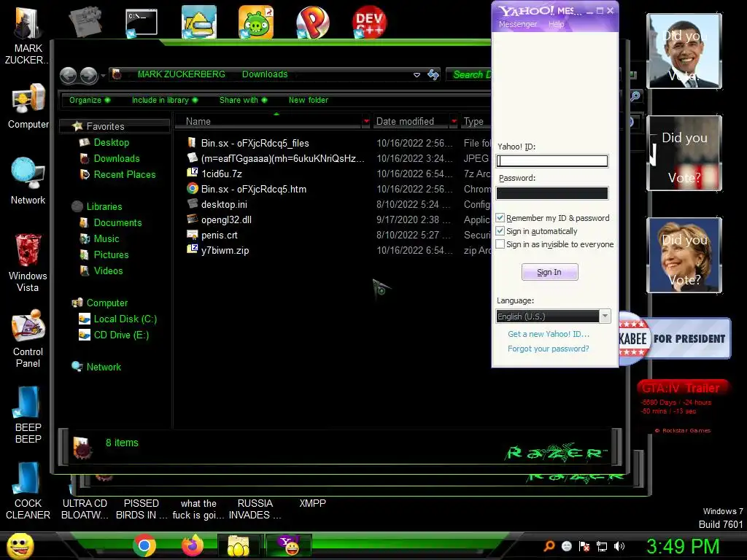Open the Control Panel desktop icon

pos(28,338)
